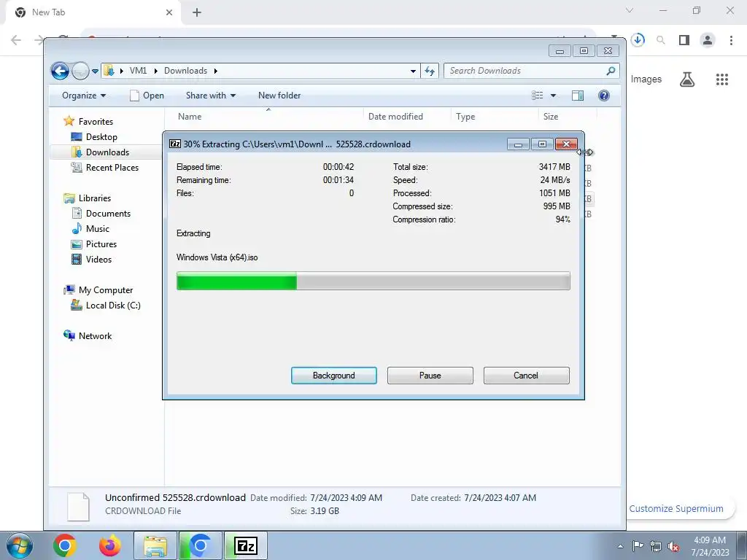This screenshot has height=560, width=747.
Task: Select Favorites in navigation pane
Action: pyautogui.click(x=96, y=122)
